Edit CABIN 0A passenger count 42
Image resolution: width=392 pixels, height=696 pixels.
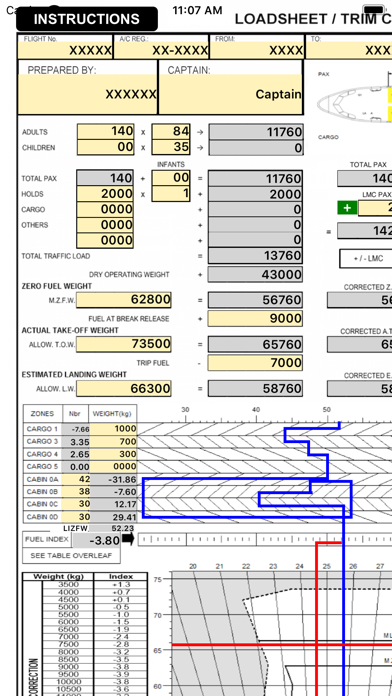[x=76, y=479]
